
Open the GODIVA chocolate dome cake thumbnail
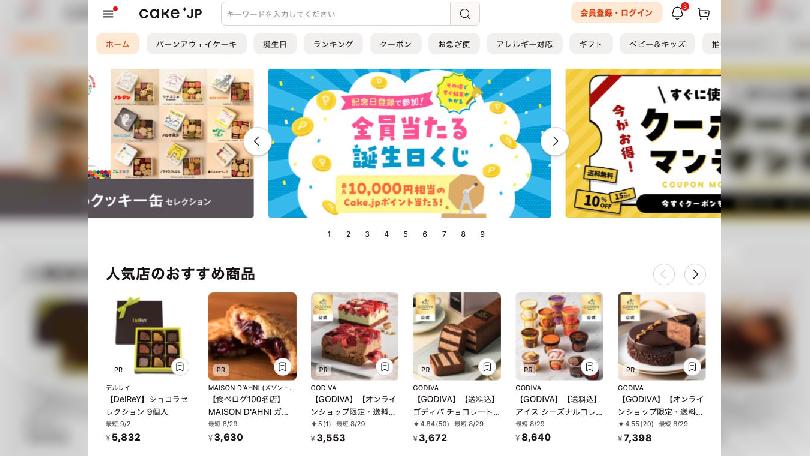coord(661,336)
